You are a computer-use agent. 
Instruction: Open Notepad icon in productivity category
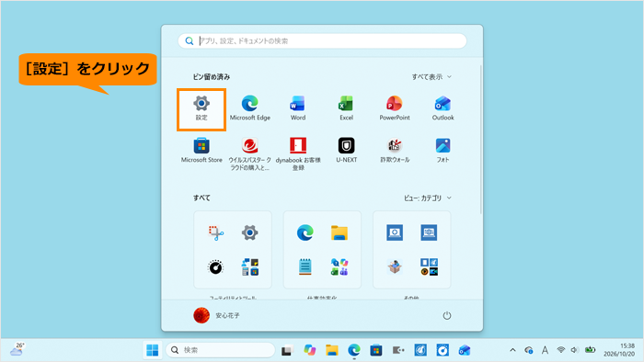pyautogui.click(x=305, y=266)
